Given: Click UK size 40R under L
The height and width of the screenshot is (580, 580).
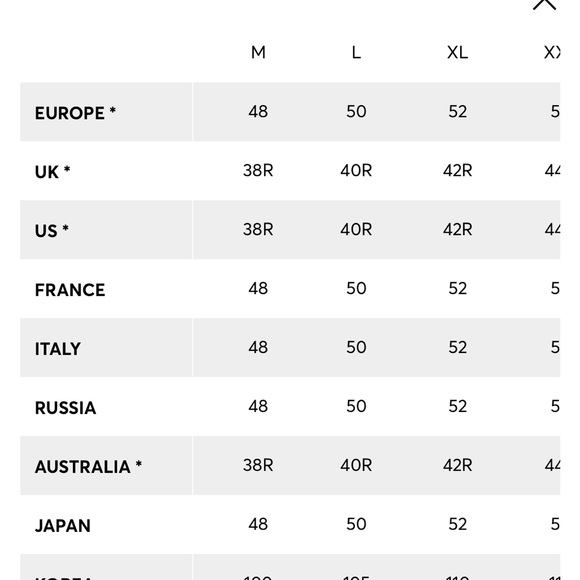Looking at the screenshot, I should (x=356, y=171).
